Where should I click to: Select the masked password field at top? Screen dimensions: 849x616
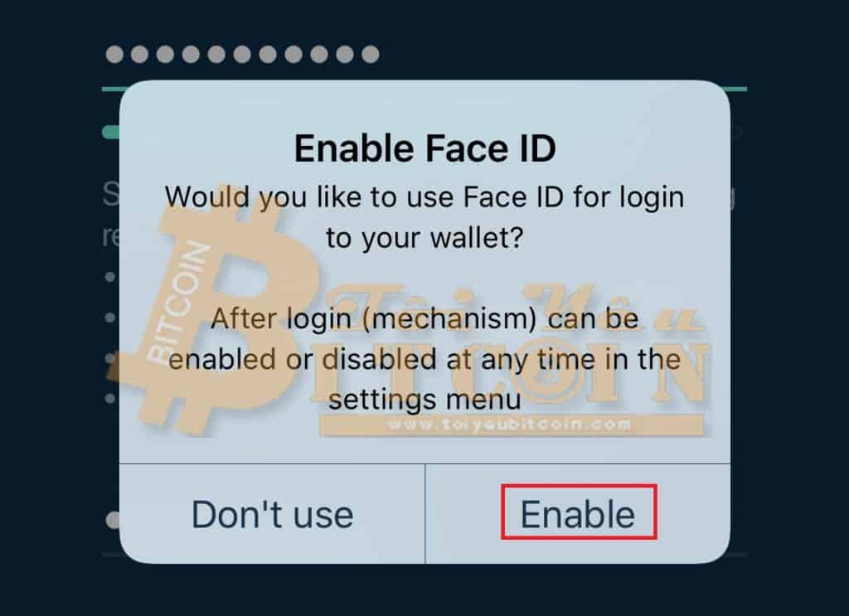pos(243,54)
